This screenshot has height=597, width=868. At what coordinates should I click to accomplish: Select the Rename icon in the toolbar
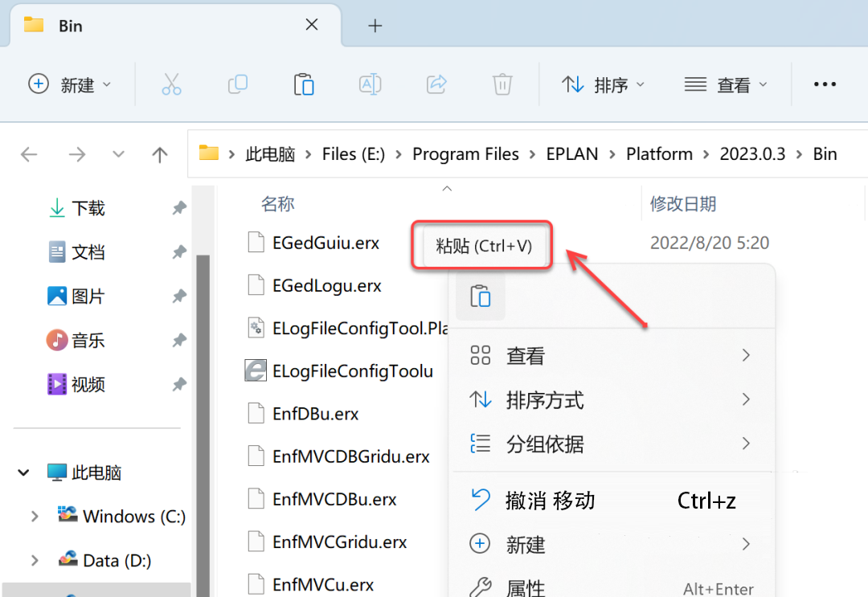tap(370, 84)
